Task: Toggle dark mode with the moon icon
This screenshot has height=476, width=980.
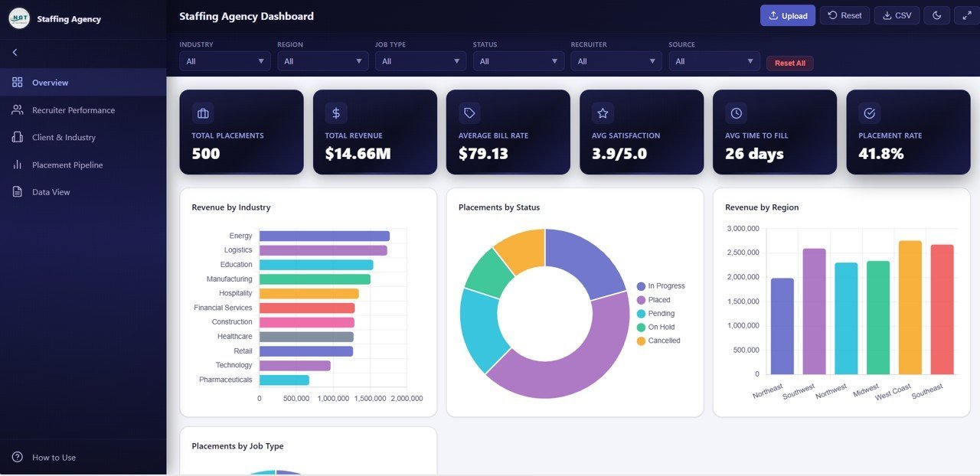Action: click(x=936, y=15)
